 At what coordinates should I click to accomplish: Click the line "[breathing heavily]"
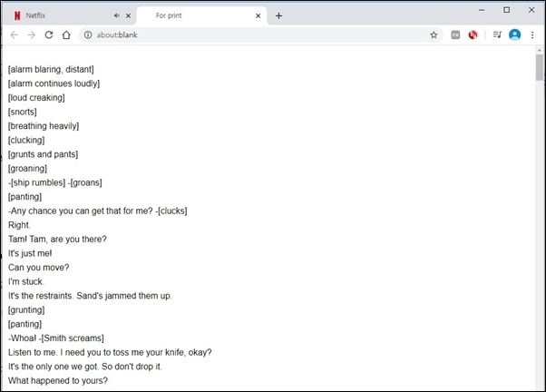44,126
